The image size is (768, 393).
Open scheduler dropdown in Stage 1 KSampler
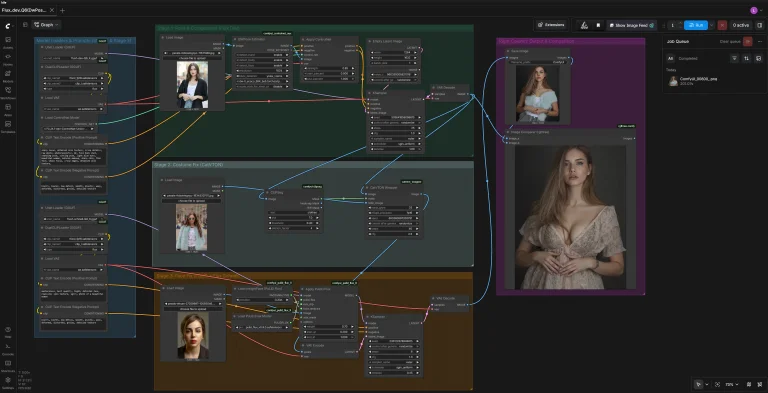tap(395, 144)
